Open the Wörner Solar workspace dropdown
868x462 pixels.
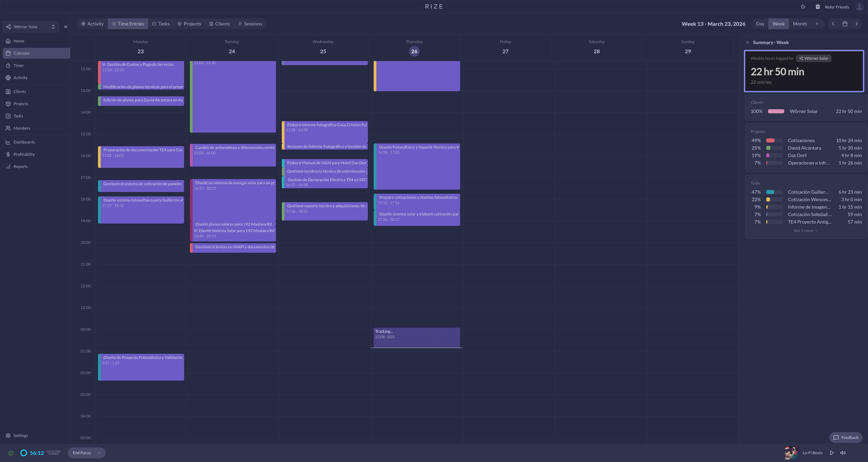click(x=31, y=27)
